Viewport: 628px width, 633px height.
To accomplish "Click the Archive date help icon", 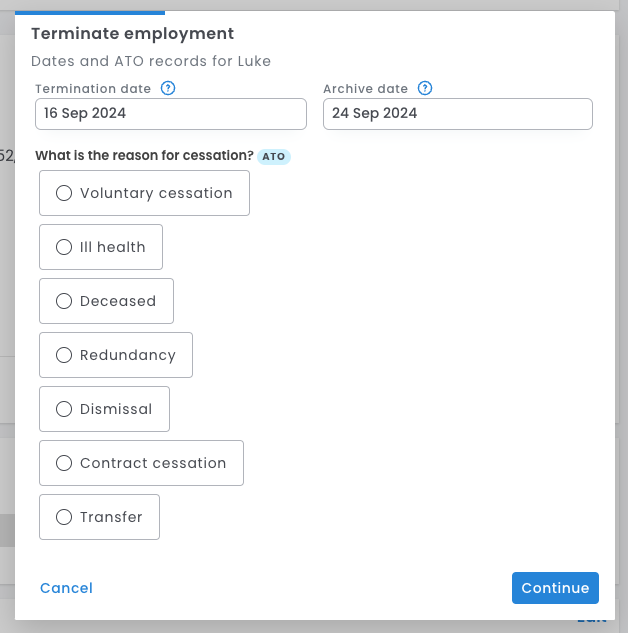I will point(425,88).
